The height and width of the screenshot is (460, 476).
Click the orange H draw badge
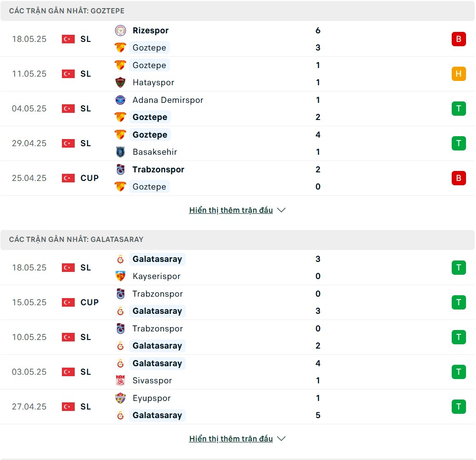click(458, 74)
